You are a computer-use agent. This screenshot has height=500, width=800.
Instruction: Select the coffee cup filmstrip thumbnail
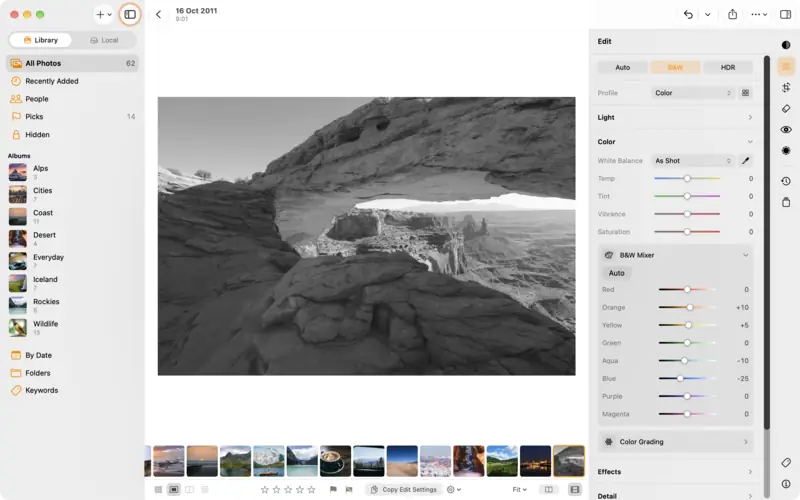tap(335, 461)
